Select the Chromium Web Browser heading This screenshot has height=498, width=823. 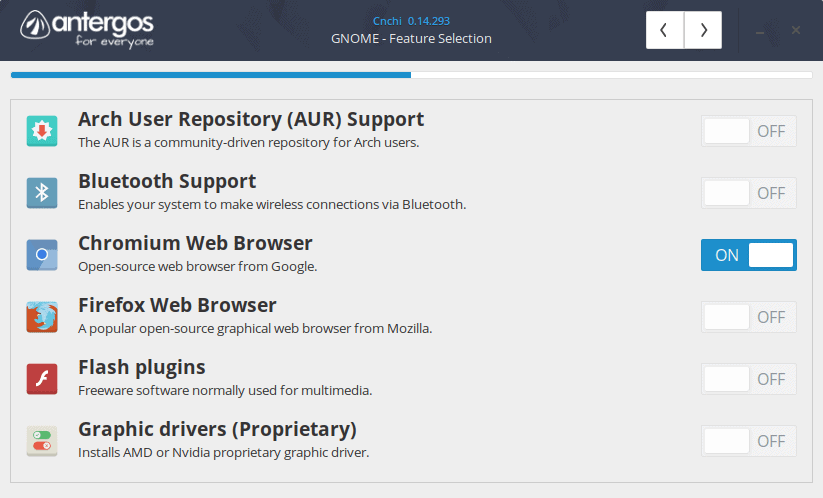(195, 243)
